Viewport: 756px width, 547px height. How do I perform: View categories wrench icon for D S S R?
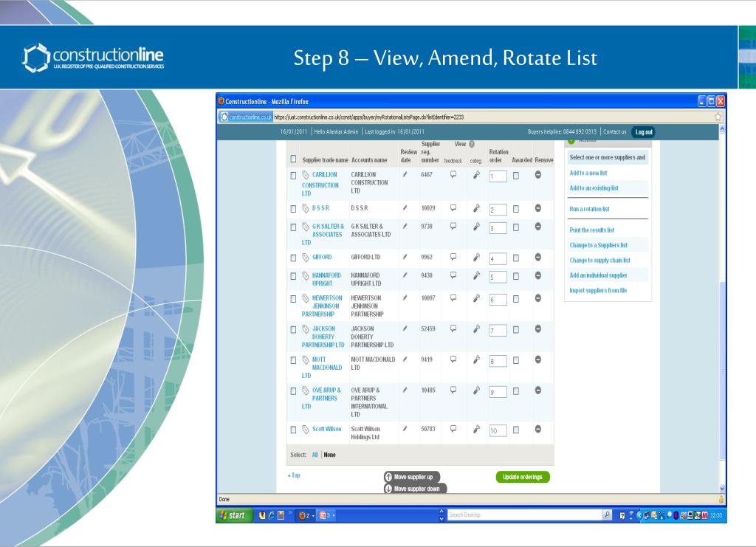click(x=476, y=208)
